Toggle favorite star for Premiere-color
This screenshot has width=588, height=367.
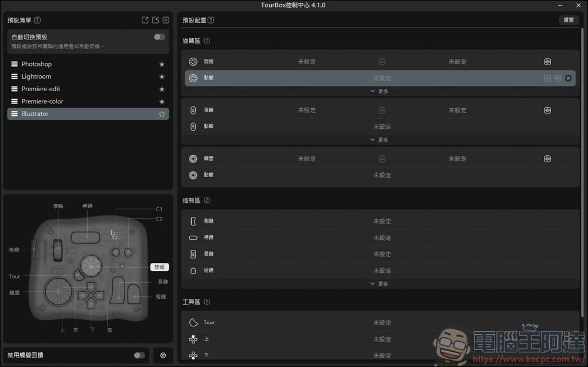162,101
